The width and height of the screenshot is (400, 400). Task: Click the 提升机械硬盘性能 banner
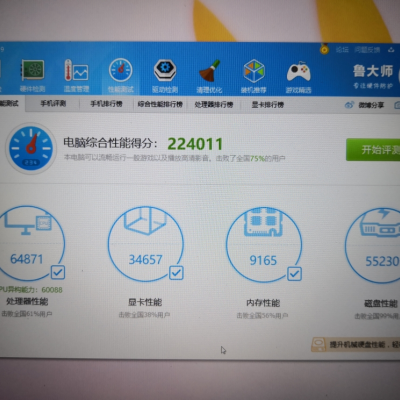point(356,344)
